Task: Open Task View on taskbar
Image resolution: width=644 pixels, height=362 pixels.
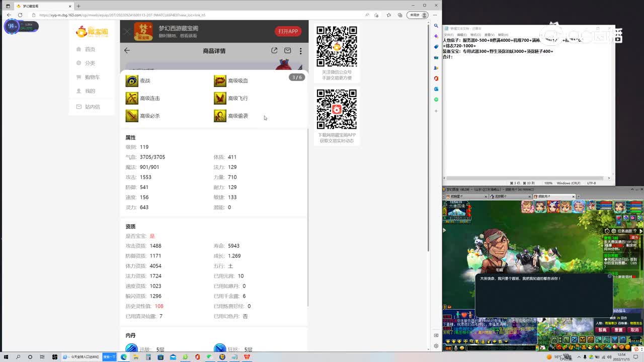Action: [42, 357]
